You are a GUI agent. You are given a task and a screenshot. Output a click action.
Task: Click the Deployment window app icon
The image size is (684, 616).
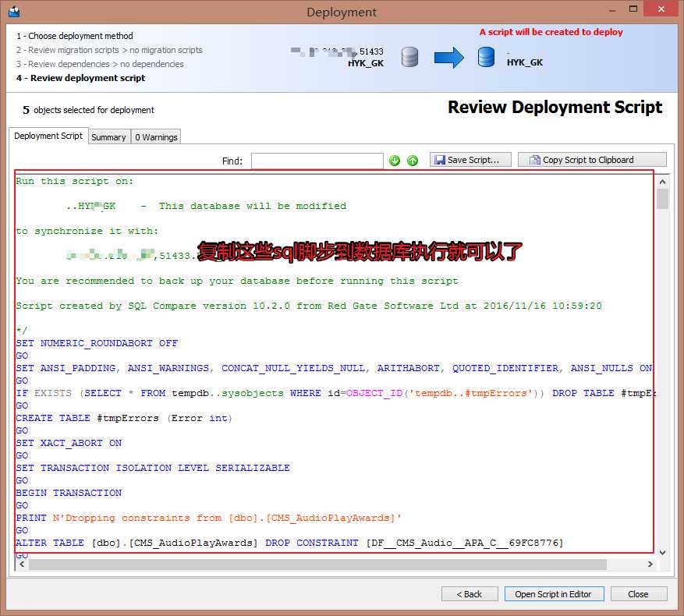pos(14,12)
